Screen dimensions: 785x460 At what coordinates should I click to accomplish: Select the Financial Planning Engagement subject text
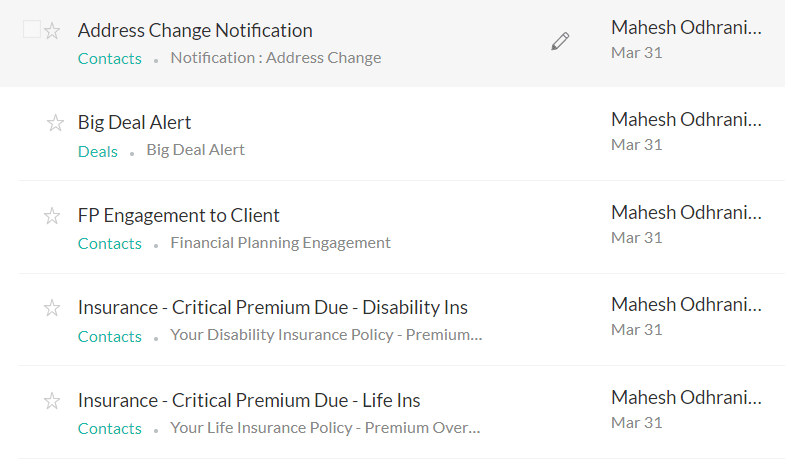280,243
